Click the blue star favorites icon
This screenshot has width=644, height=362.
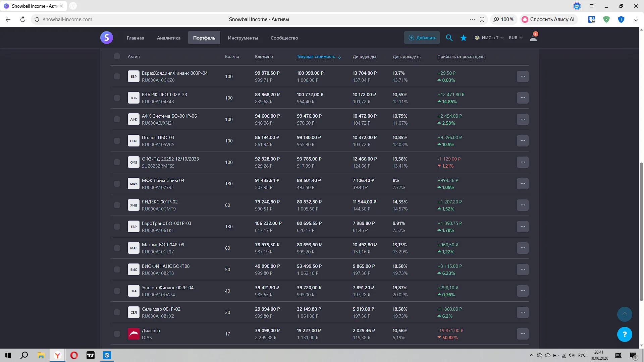point(464,38)
